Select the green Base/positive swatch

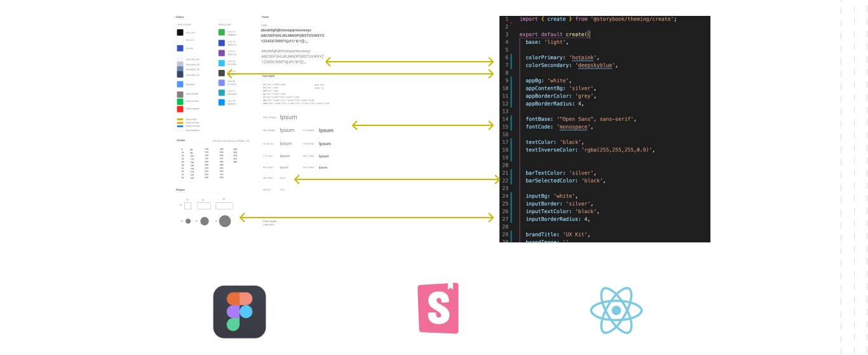tap(180, 102)
